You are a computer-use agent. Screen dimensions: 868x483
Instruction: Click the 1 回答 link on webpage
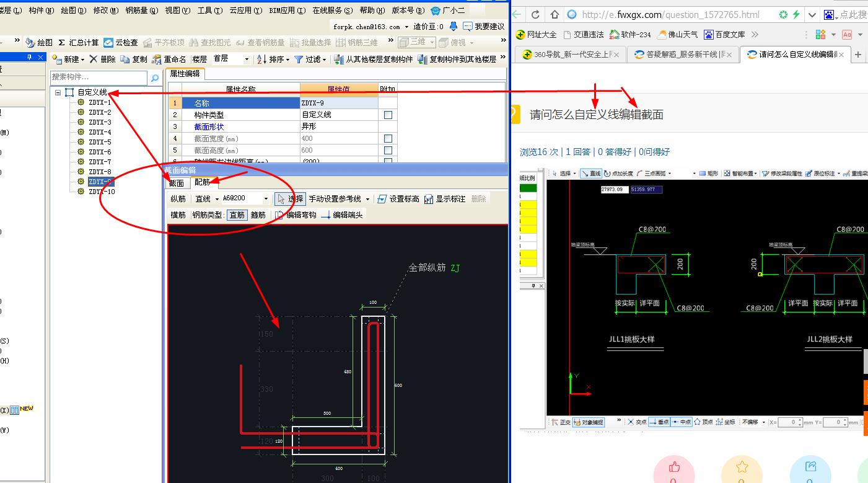[578, 152]
